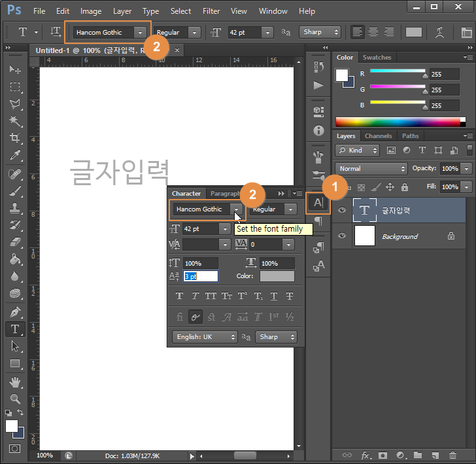Open the Info panel icon
Viewport: 476px width, 464px height.
click(318, 131)
